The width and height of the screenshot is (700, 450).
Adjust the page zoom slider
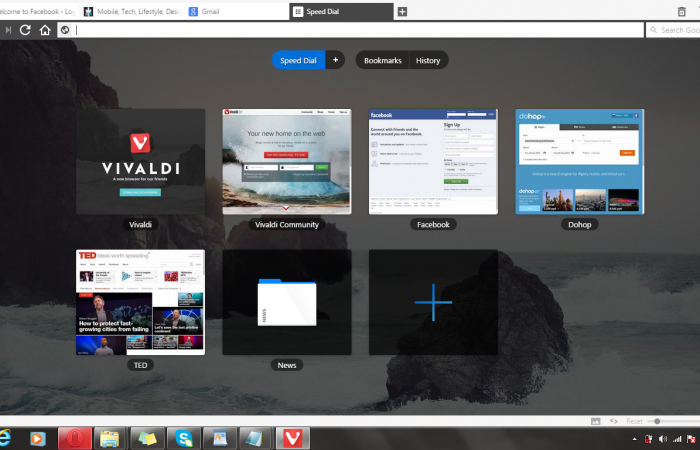click(657, 421)
